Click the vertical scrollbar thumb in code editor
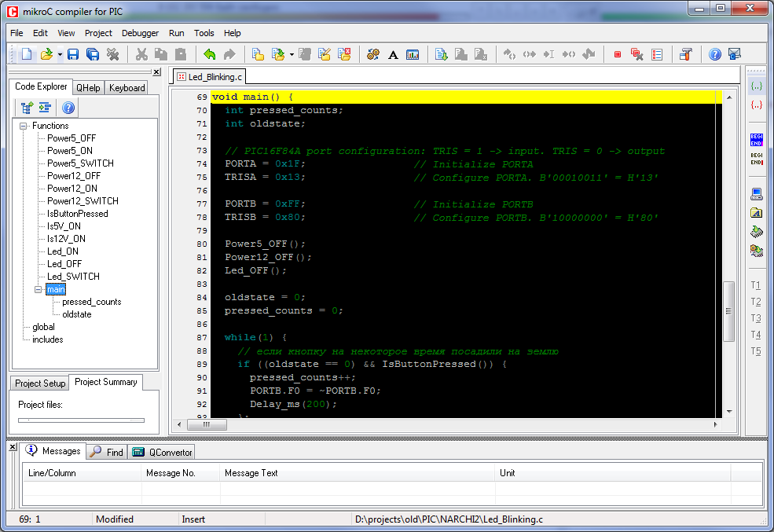 (x=728, y=311)
